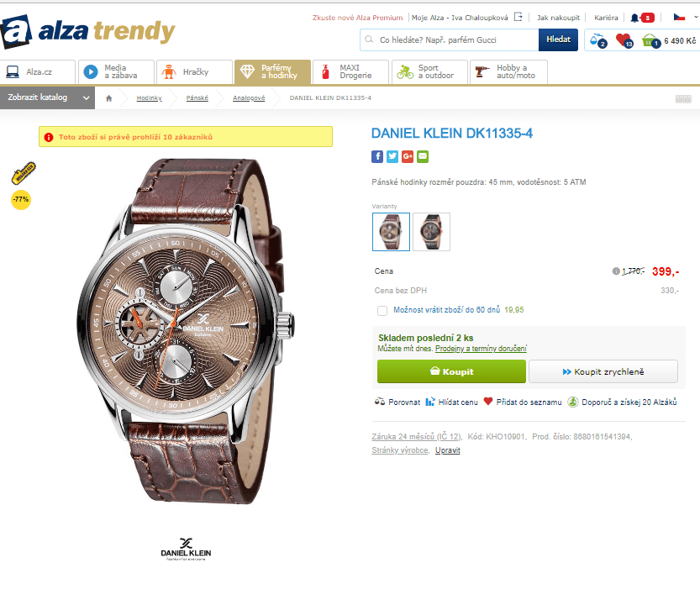Open Prodejny a termíny doručení link

[481, 349]
